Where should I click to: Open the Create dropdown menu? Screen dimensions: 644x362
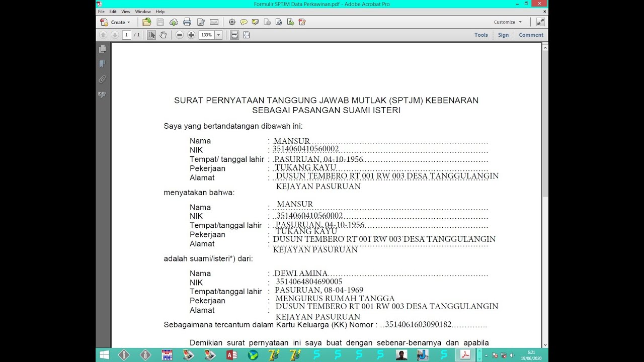[115, 22]
